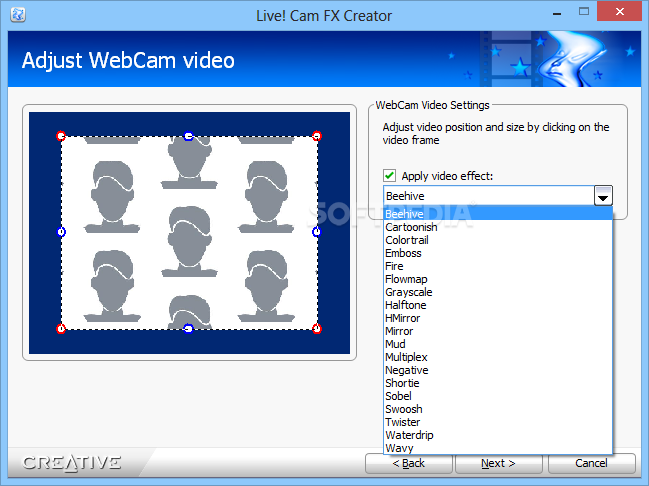
Task: Click the bottom-left red corner handle
Action: 61,329
